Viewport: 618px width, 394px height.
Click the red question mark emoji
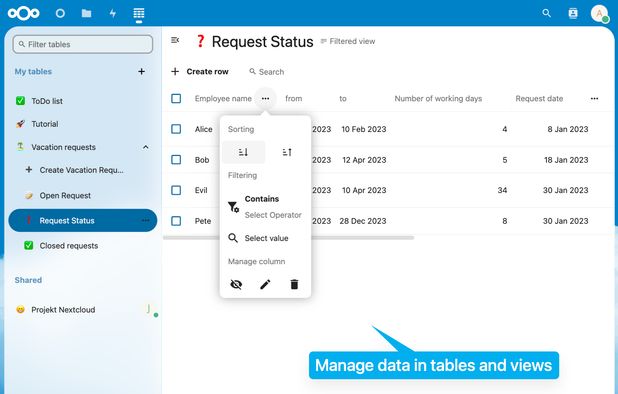200,41
